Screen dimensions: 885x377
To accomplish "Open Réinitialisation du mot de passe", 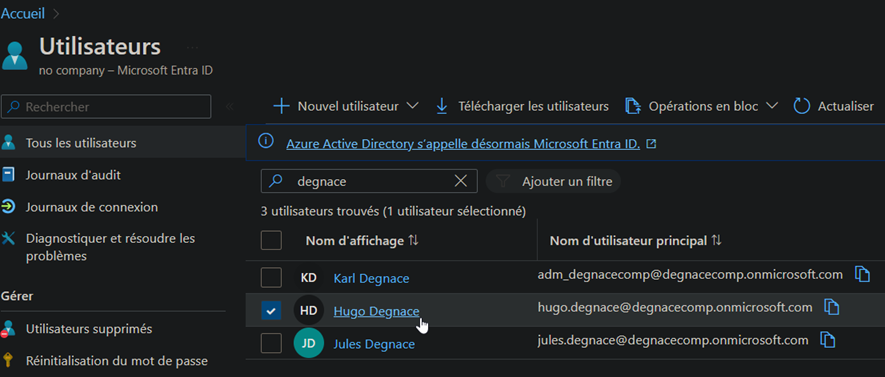I will click(x=116, y=361).
